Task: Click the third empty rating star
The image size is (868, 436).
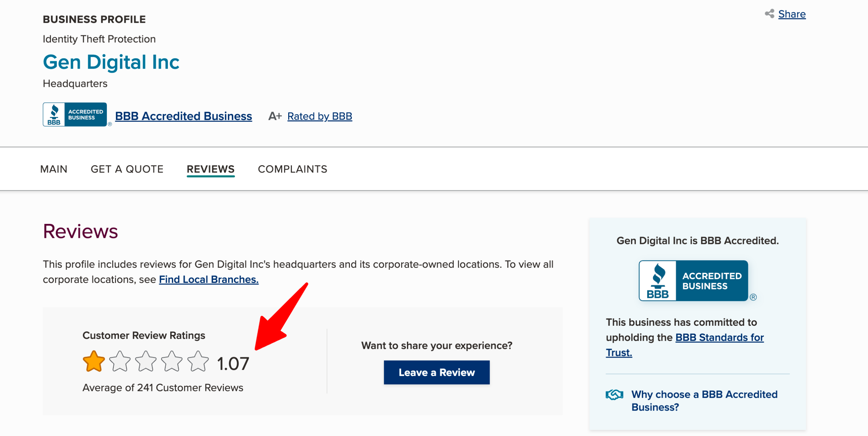Action: click(146, 362)
